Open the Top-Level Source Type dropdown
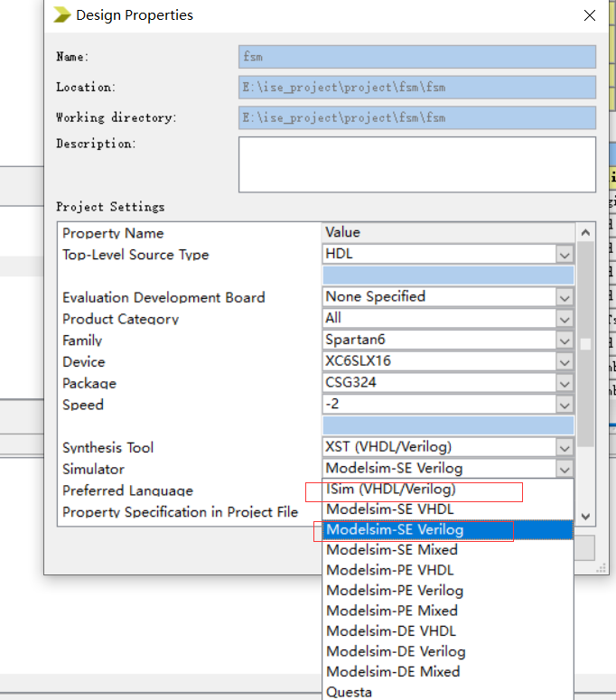 click(565, 255)
